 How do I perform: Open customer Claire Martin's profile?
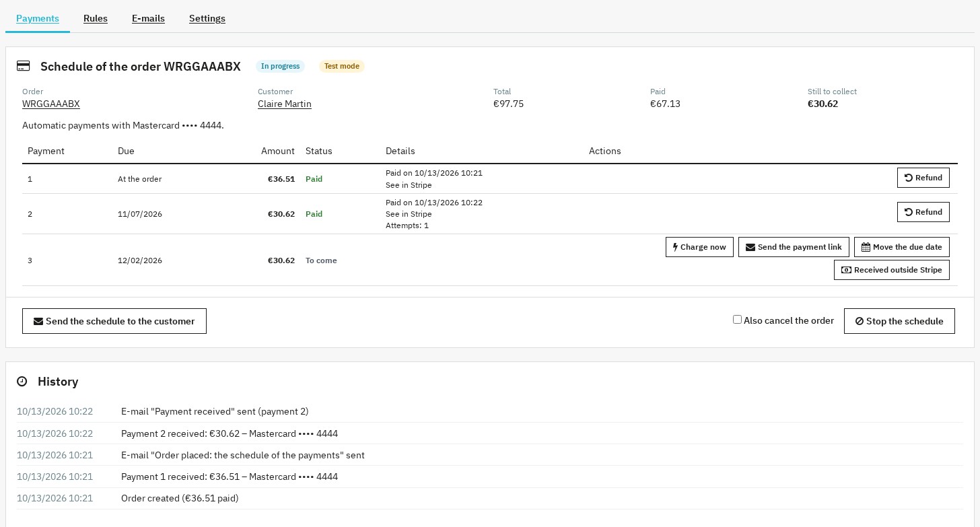click(285, 104)
